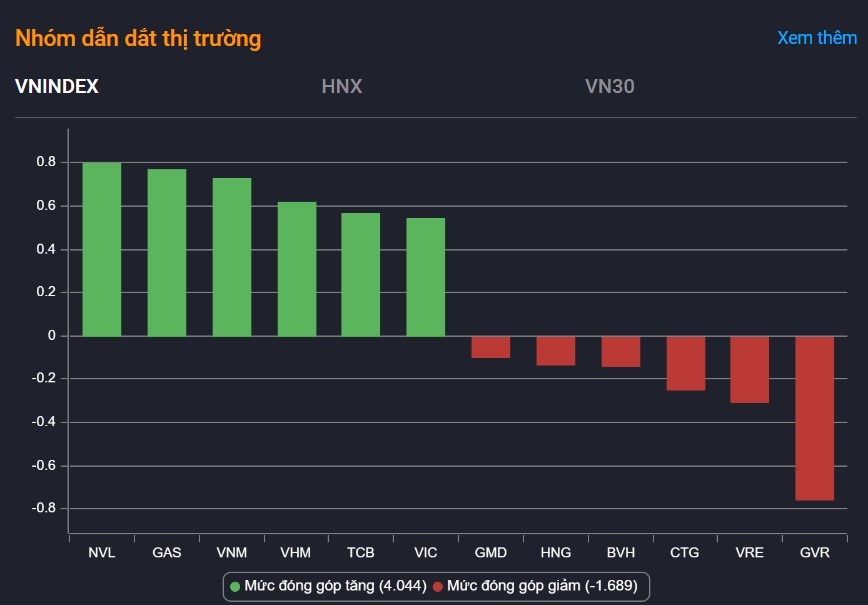Click the green legend dot for tăng
Viewport: 868px width, 605px height.
pos(235,585)
